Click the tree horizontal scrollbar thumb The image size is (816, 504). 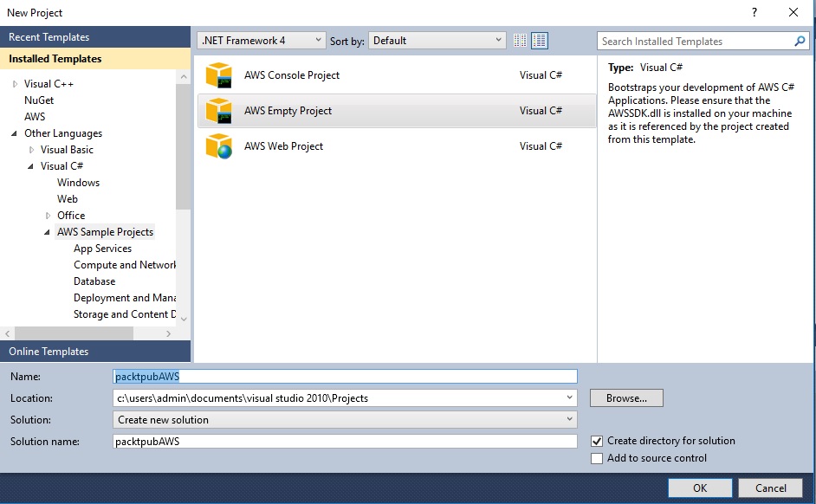coord(74,333)
